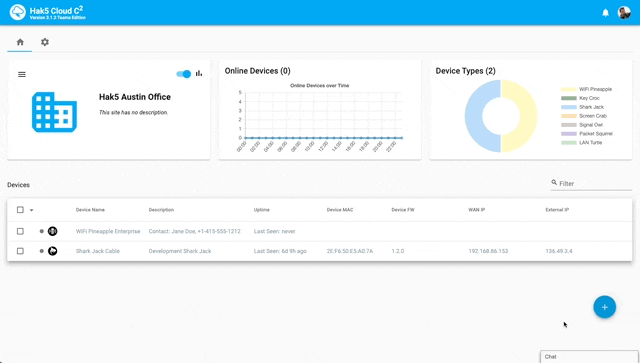The image size is (640, 363).
Task: Click the Shark Jack device icon
Action: coord(53,251)
